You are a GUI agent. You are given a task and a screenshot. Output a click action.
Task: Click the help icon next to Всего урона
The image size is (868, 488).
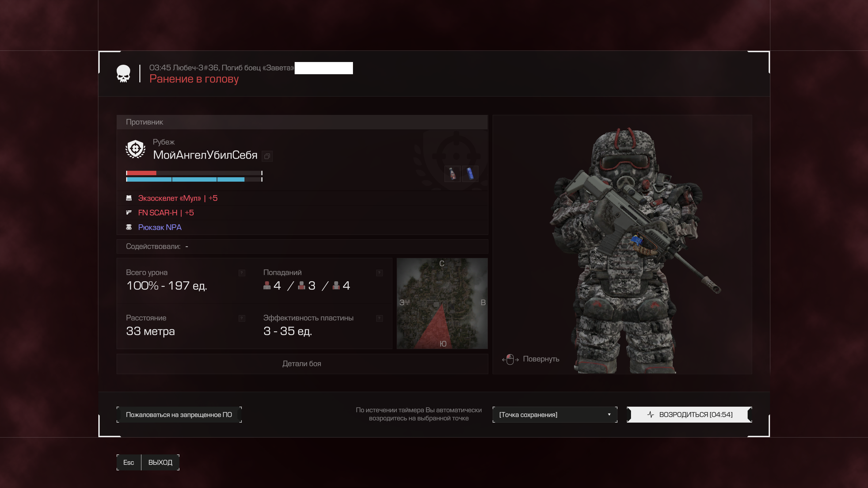242,273
